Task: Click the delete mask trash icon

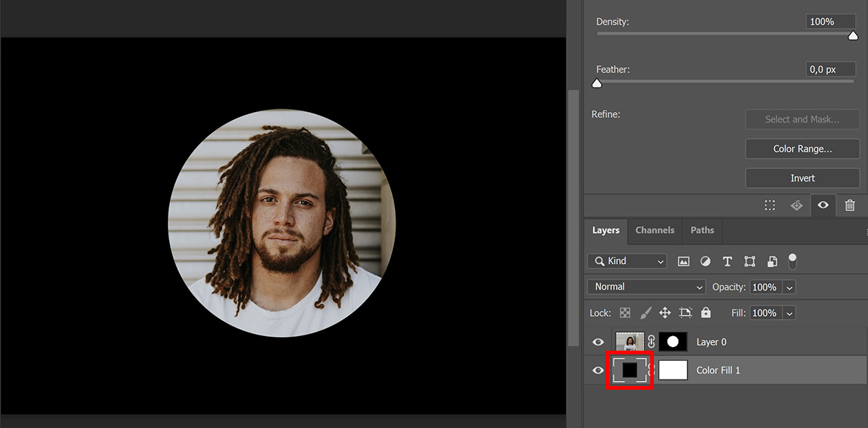Action: tap(850, 205)
